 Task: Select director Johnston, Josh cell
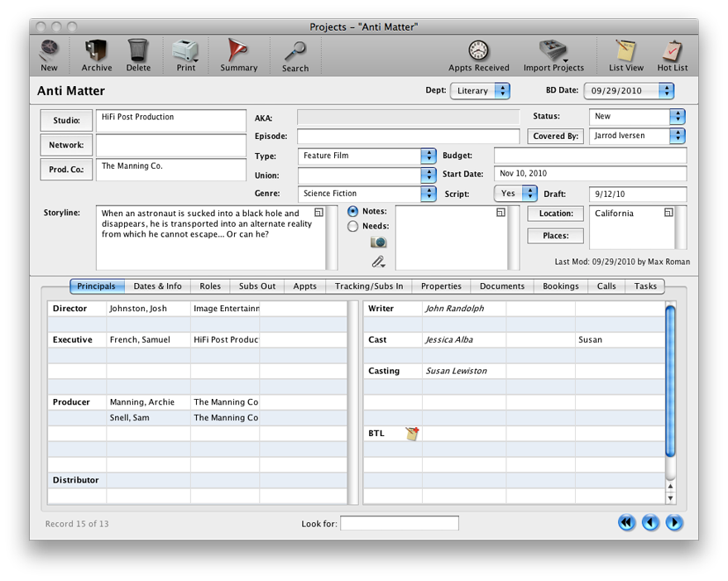click(x=149, y=309)
